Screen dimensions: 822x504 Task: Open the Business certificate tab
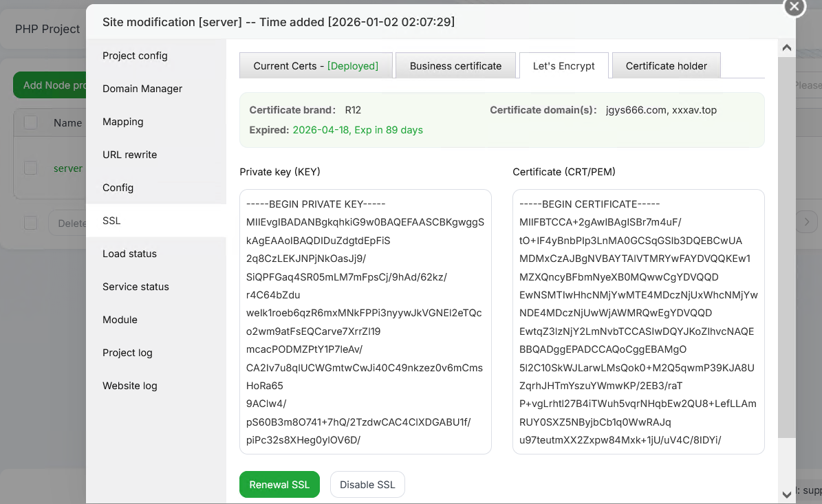coord(455,66)
